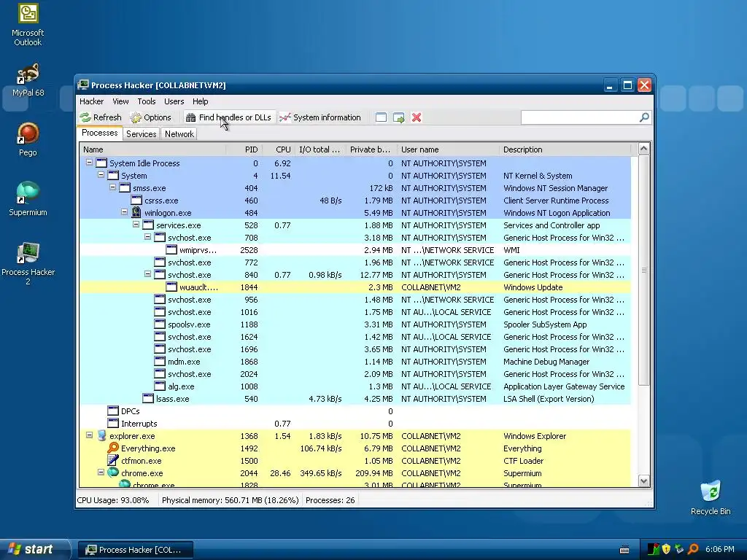Open the Users menu

point(174,101)
